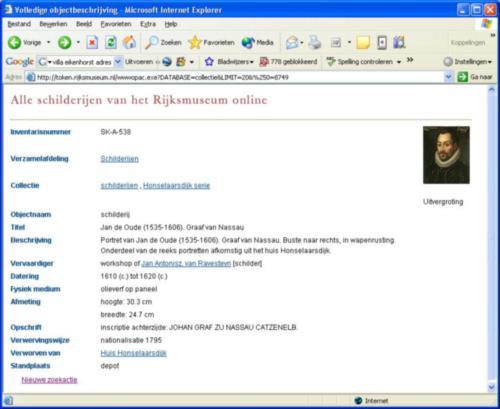Open the Extra menu

pyautogui.click(x=148, y=24)
